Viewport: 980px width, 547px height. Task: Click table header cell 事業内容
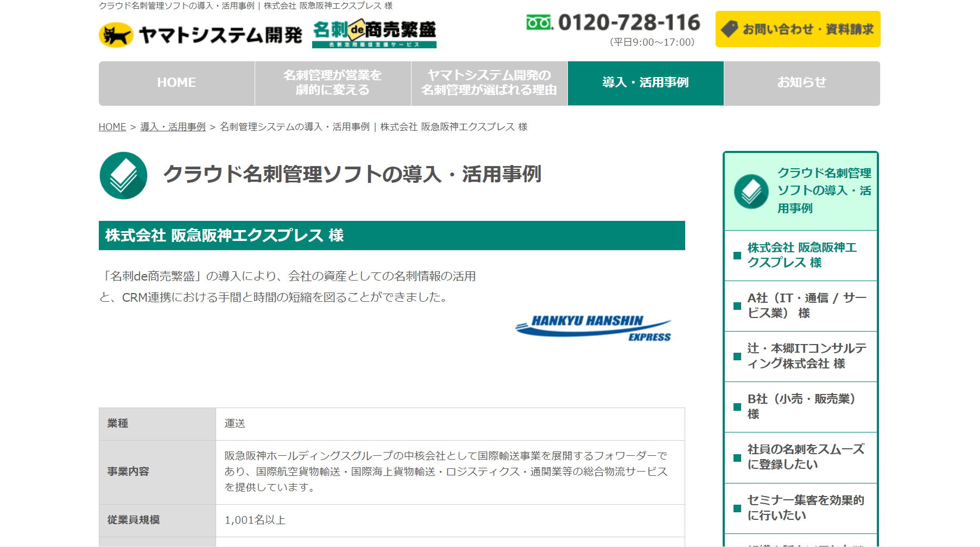click(157, 472)
